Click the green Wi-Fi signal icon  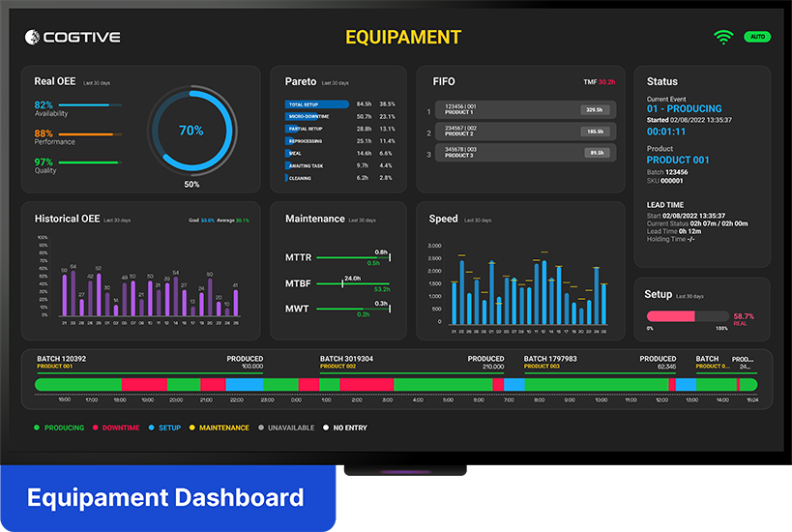[x=722, y=37]
